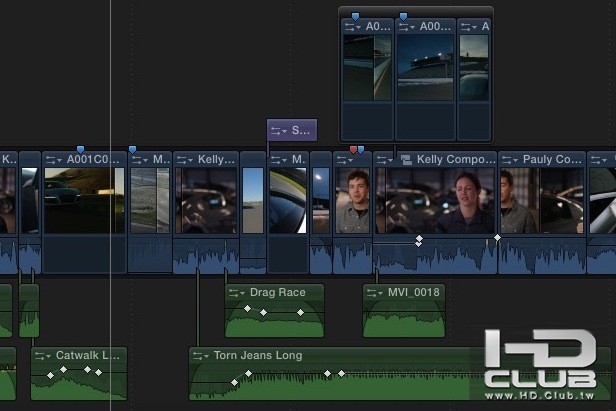The image size is (616, 411).
Task: Select the first keyframe on Torn Jeans Long
Action: [235, 382]
